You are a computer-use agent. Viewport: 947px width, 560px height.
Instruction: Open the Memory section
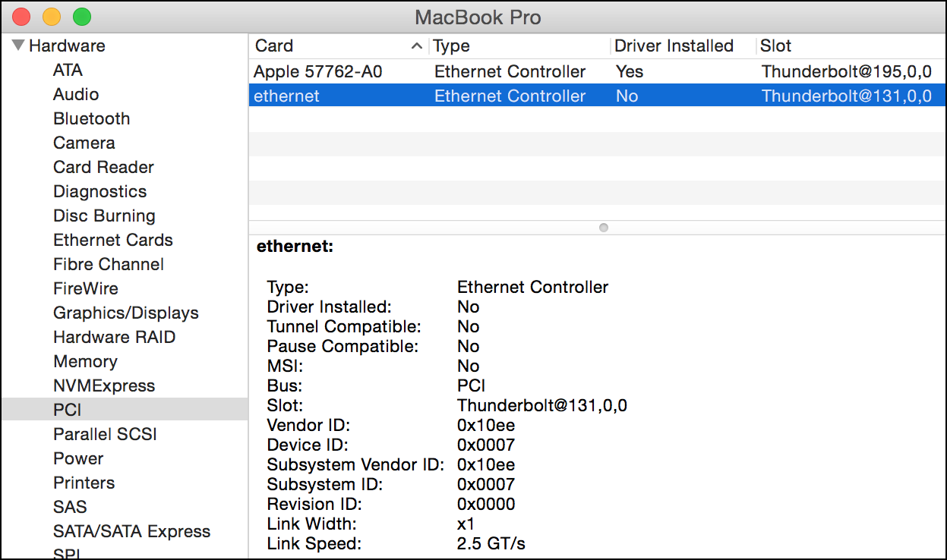pos(85,361)
